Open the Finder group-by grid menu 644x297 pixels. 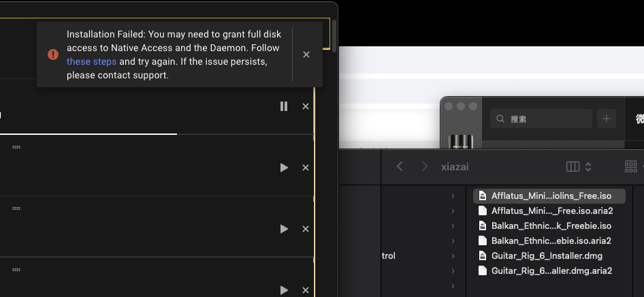coord(631,166)
